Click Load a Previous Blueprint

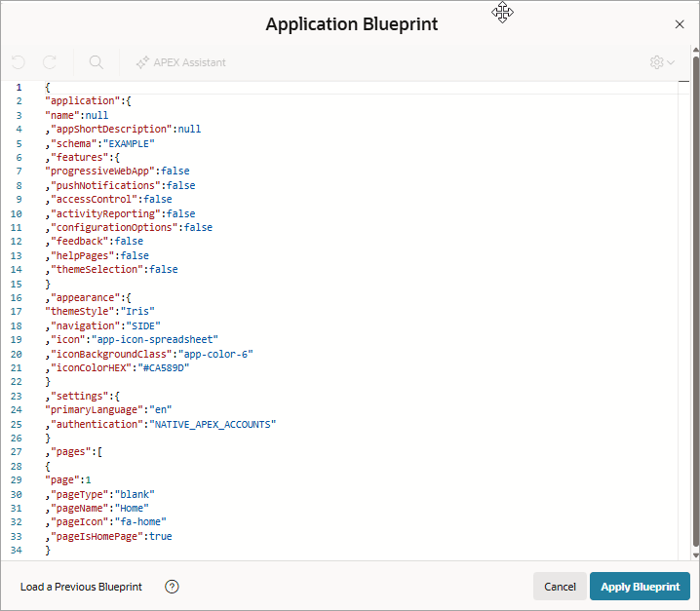(x=81, y=587)
